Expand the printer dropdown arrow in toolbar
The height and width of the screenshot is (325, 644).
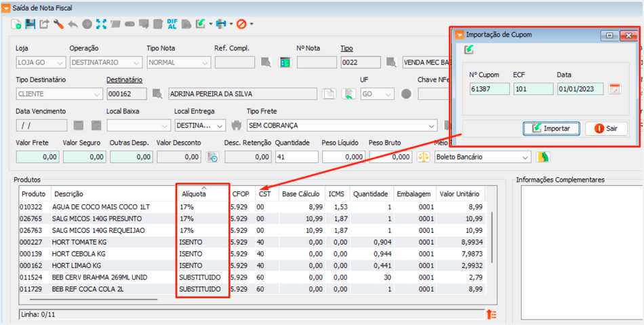[x=231, y=24]
